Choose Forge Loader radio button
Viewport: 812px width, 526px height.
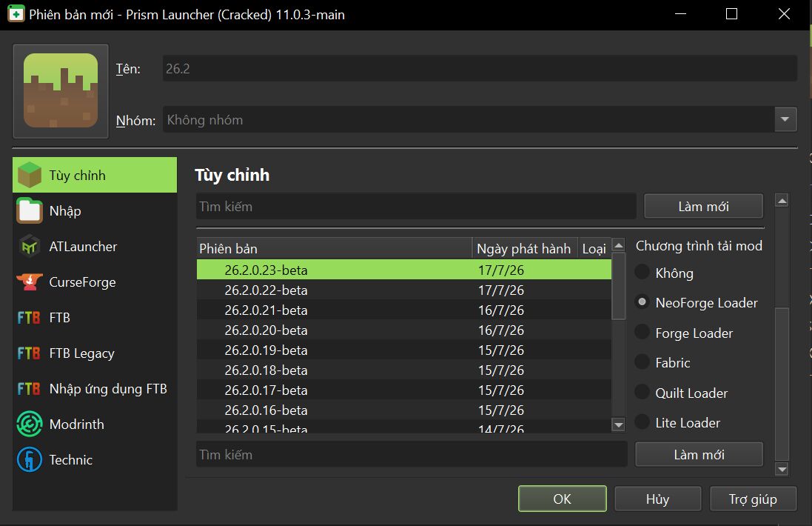pos(642,332)
